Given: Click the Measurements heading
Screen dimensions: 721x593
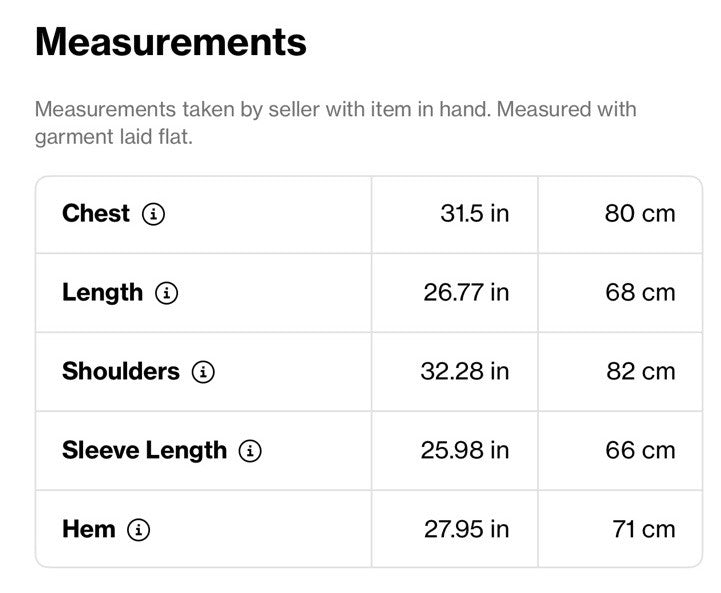Looking at the screenshot, I should coord(171,42).
